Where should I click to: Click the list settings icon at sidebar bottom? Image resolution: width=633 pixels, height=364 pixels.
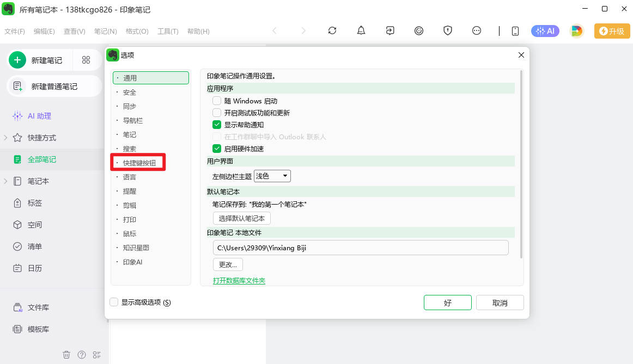(97, 355)
